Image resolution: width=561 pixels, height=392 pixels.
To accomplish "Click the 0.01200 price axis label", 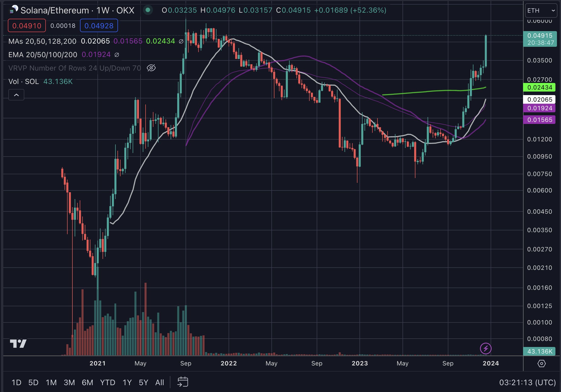I will [x=539, y=139].
